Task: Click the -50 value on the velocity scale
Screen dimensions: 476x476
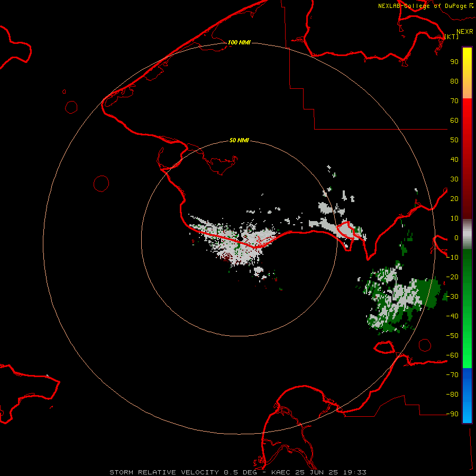Action: point(452,336)
